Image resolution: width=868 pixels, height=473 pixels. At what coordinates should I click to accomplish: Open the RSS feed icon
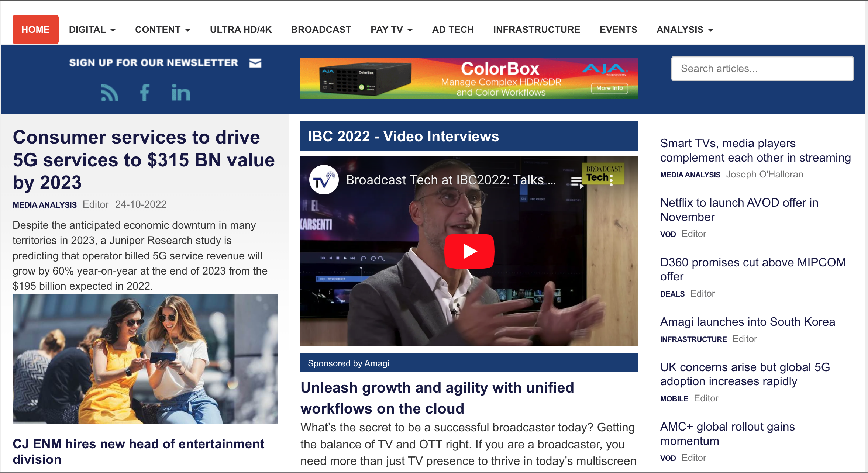[x=110, y=93]
